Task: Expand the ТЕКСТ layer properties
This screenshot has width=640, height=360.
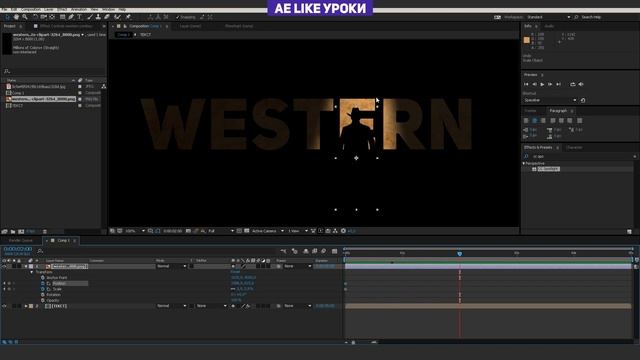Action: tap(26, 306)
